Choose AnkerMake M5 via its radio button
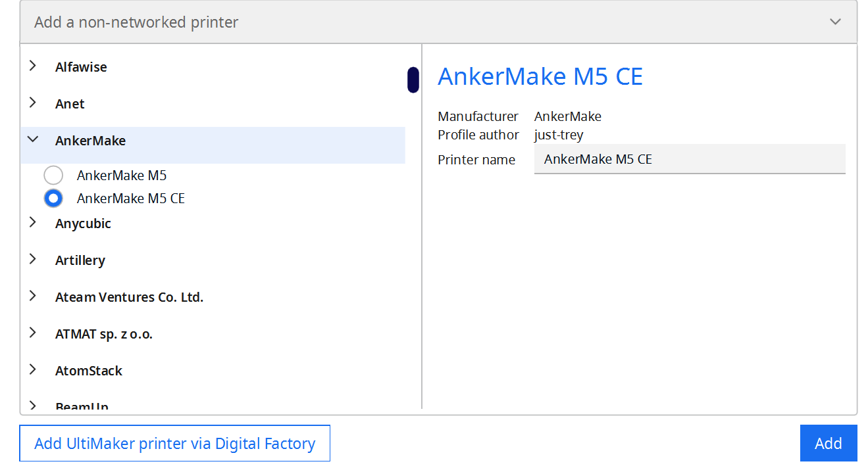The image size is (868, 472). 53,175
